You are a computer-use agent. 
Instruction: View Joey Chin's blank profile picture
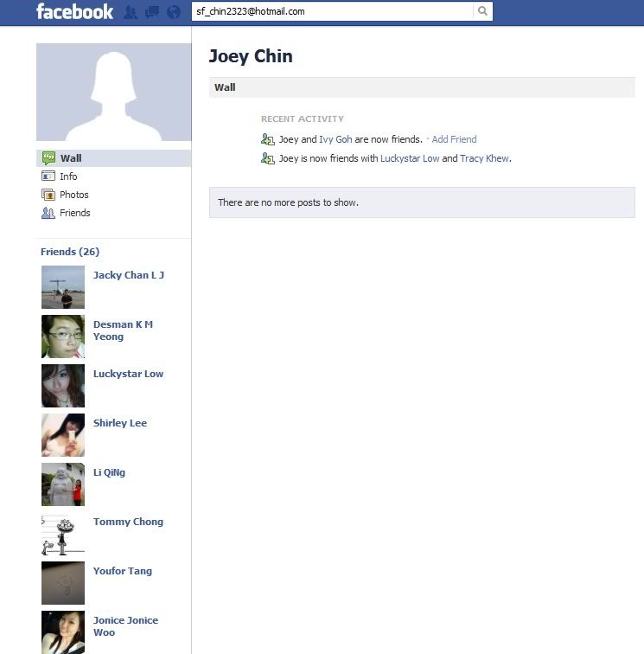(x=114, y=93)
